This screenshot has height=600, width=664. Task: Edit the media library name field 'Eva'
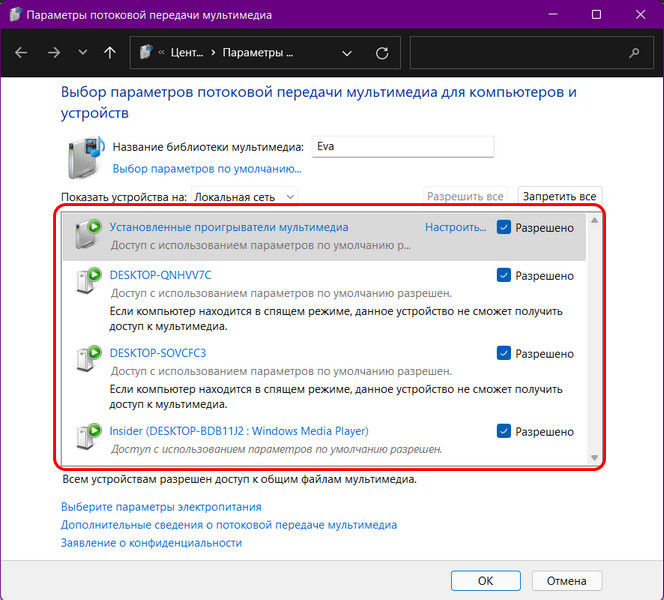(x=403, y=147)
